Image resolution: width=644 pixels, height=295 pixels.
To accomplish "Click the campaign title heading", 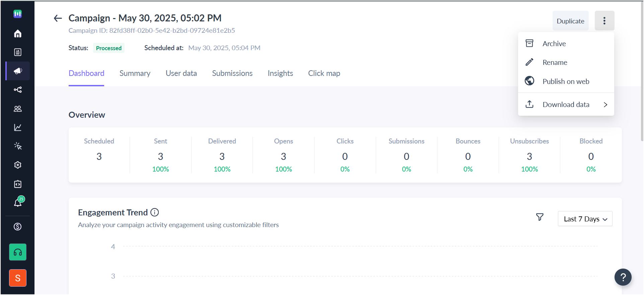I will [x=145, y=18].
